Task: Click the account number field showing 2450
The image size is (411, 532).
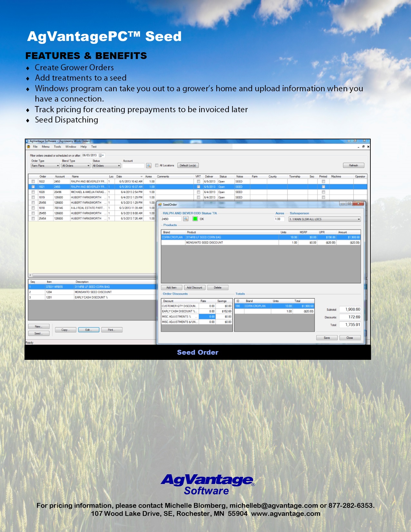Action: click(x=171, y=219)
